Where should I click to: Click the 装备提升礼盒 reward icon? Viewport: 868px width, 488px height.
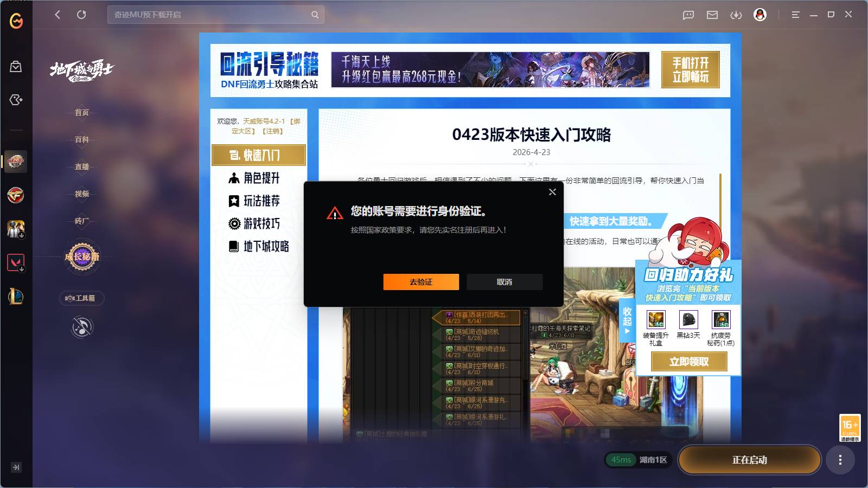(x=656, y=319)
